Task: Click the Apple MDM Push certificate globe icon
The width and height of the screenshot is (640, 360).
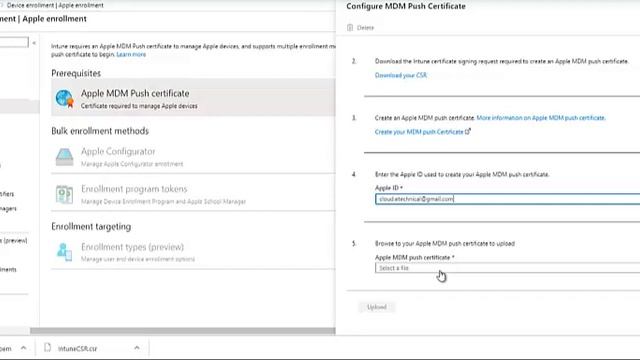Action: [x=64, y=99]
